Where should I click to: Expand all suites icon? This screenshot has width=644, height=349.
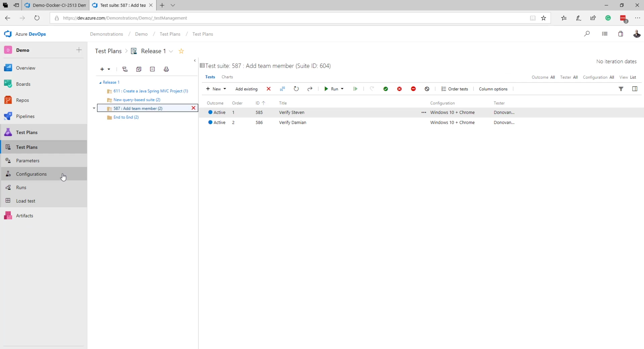pyautogui.click(x=139, y=69)
